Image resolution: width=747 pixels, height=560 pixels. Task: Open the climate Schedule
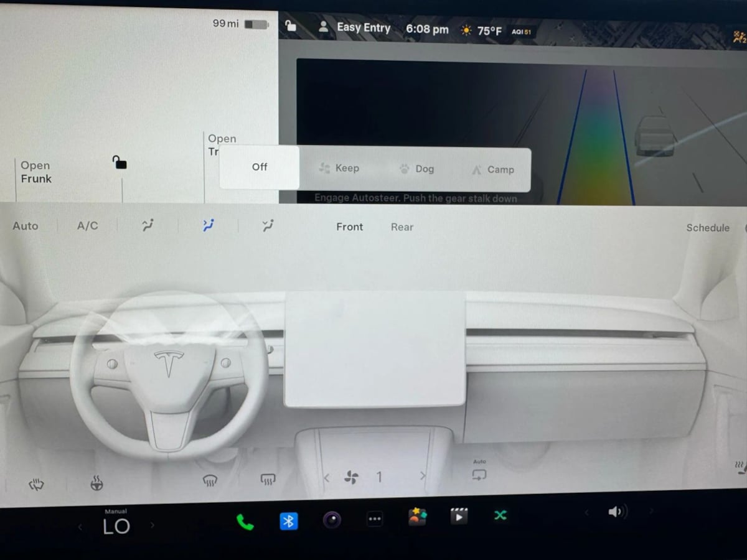(708, 228)
